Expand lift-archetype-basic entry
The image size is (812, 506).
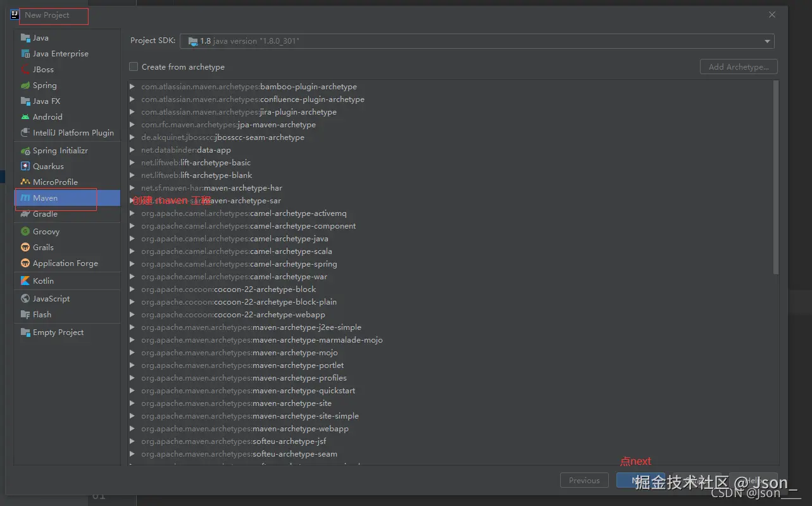pos(132,163)
